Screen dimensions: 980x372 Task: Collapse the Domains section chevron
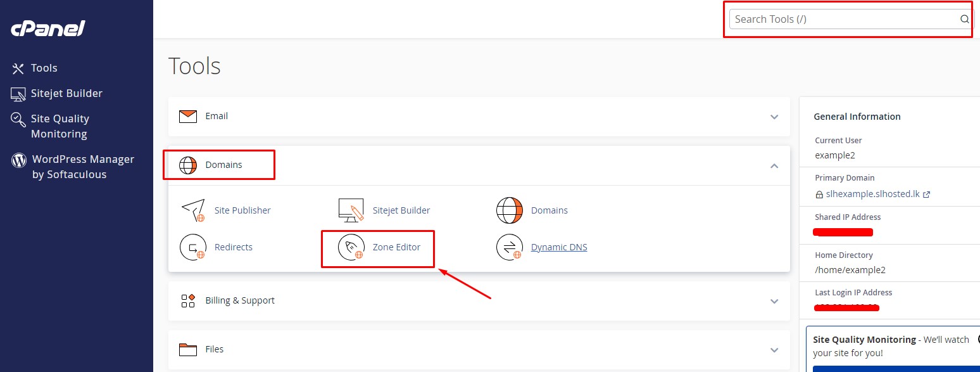(x=774, y=165)
